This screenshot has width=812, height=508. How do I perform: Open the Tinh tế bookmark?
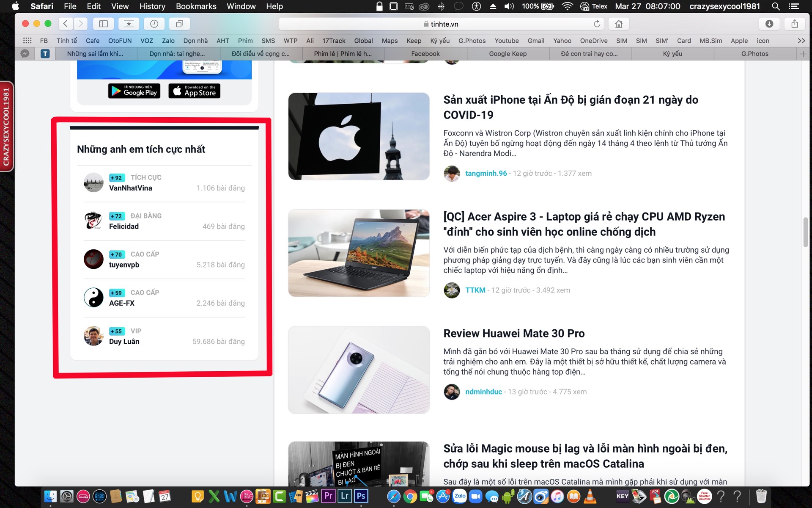coord(67,41)
